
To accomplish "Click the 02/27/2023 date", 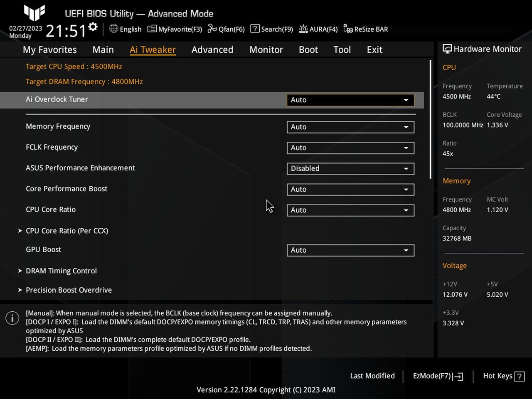I will click(x=26, y=28).
